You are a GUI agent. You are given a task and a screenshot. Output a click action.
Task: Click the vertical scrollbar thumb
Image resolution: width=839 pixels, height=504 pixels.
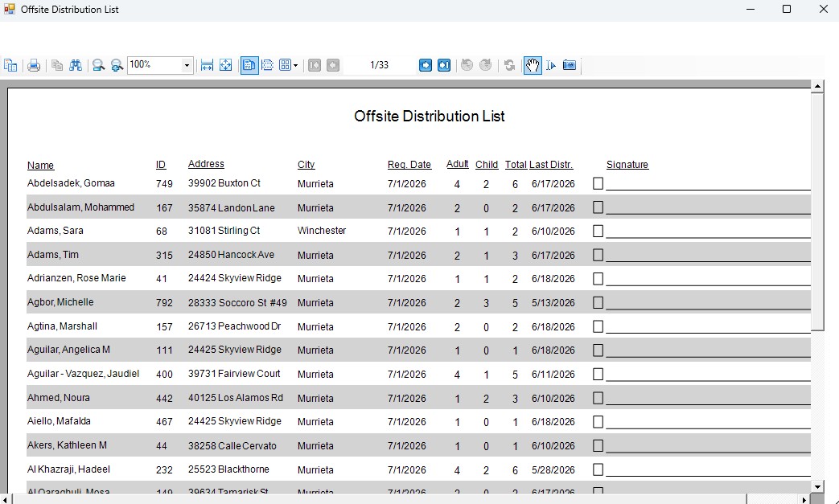coord(817,211)
